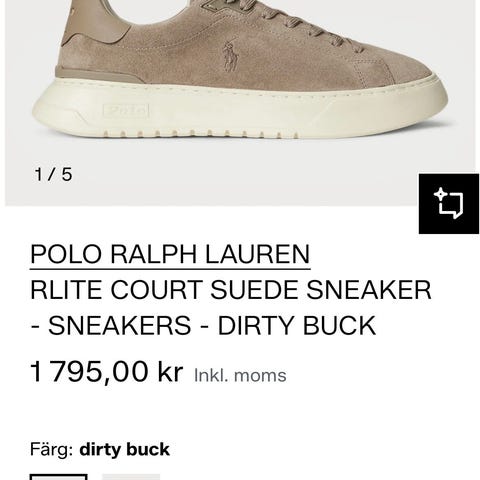Click the 1 795,00 kr price
This screenshot has height=480, width=480.
click(x=107, y=371)
